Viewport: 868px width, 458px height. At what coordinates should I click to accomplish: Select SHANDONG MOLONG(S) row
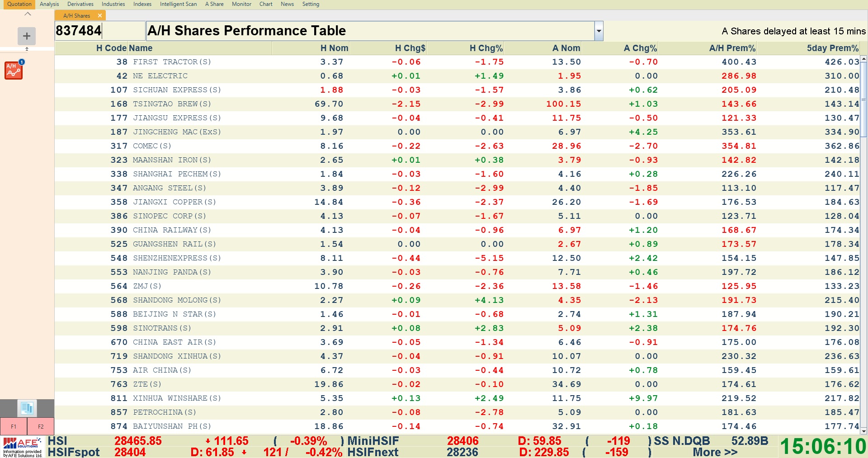[x=457, y=300]
